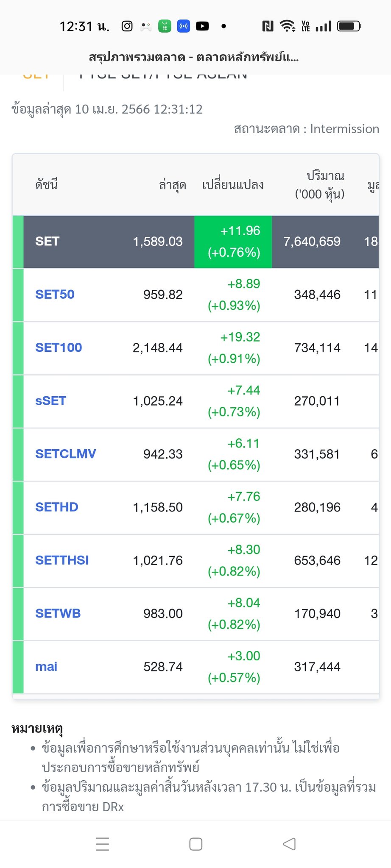This screenshot has height=868, width=391.
Task: Click sSET volume 270,011
Action: click(317, 401)
